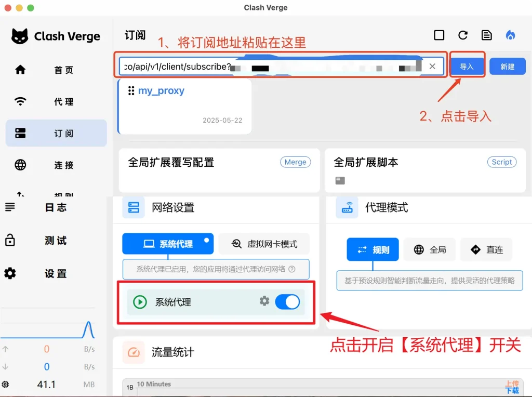532x397 pixels.
Task: Click the globe connections icon in sidebar
Action: pos(20,165)
